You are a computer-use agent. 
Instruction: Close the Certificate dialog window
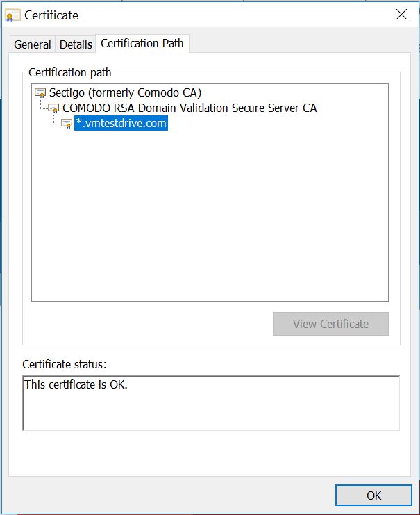[x=401, y=15]
